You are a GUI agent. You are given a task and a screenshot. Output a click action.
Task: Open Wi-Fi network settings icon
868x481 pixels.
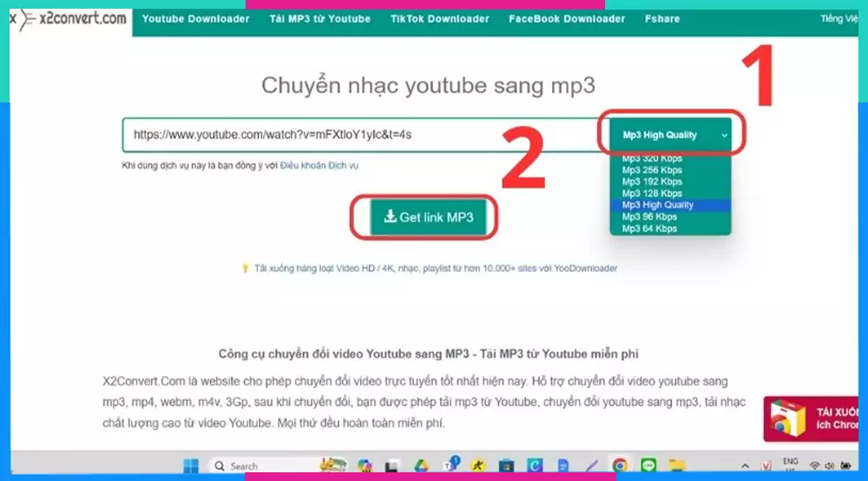(814, 466)
